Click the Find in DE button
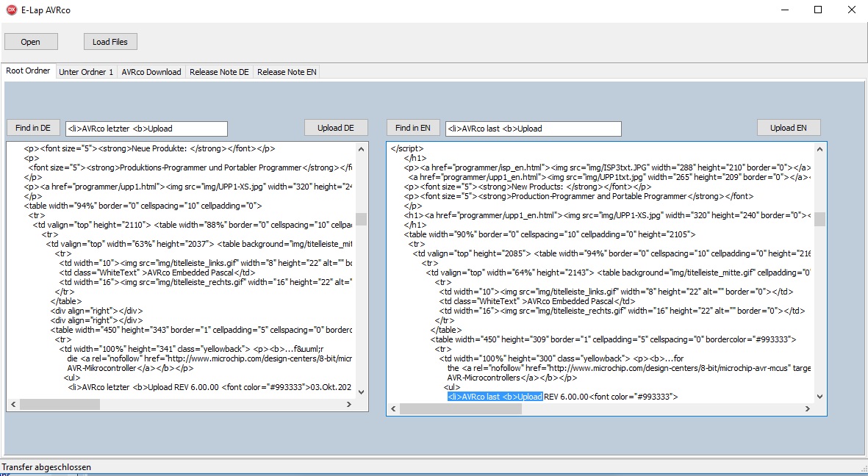The width and height of the screenshot is (868, 476). click(x=33, y=128)
